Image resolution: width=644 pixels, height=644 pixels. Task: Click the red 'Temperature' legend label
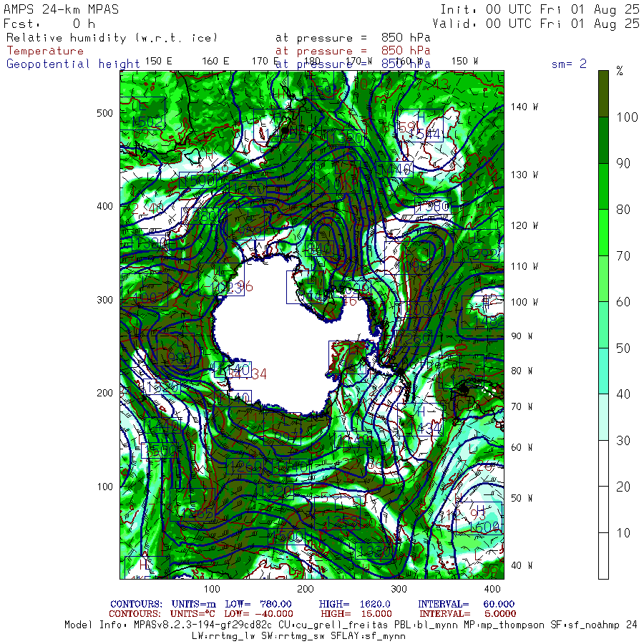pyautogui.click(x=45, y=51)
